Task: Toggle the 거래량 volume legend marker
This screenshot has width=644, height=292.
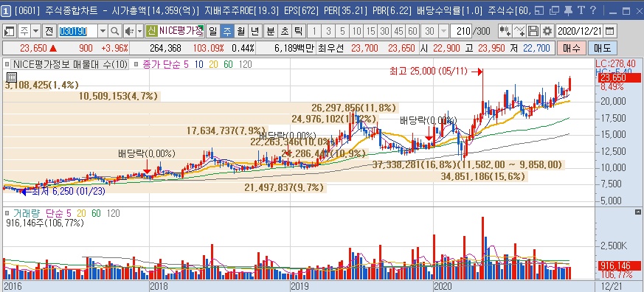Action: click(7, 213)
